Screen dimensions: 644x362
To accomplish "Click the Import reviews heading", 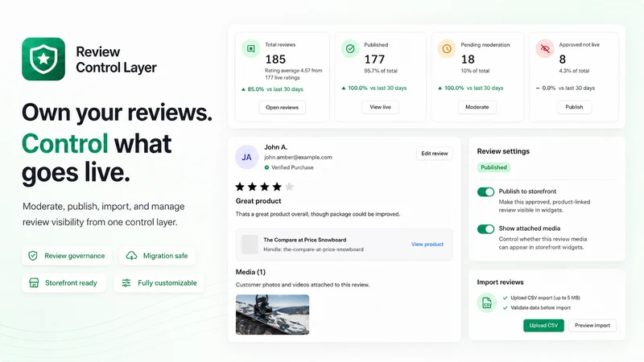I will coord(500,282).
